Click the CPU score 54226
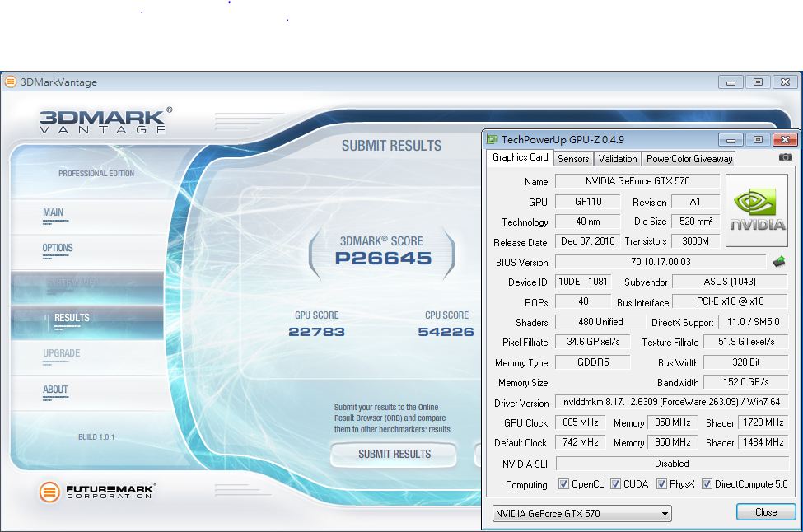Screen dimensions: 803x532 [x=446, y=332]
